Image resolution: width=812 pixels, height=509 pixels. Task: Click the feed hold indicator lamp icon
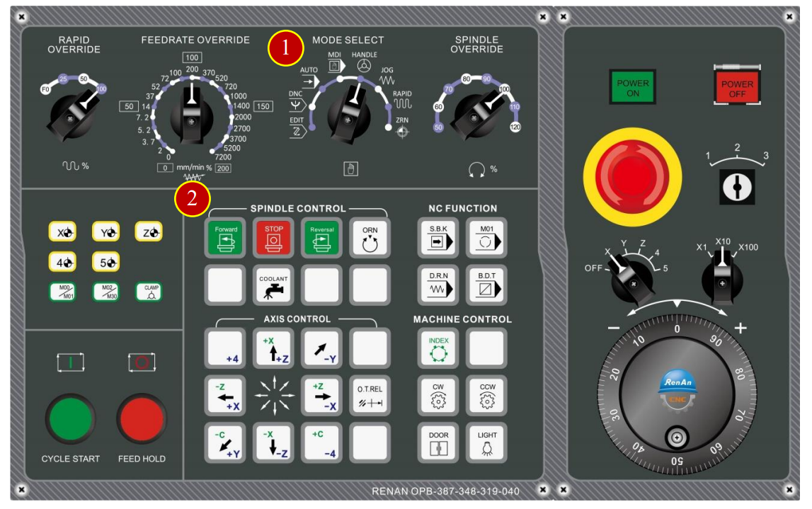click(x=142, y=362)
